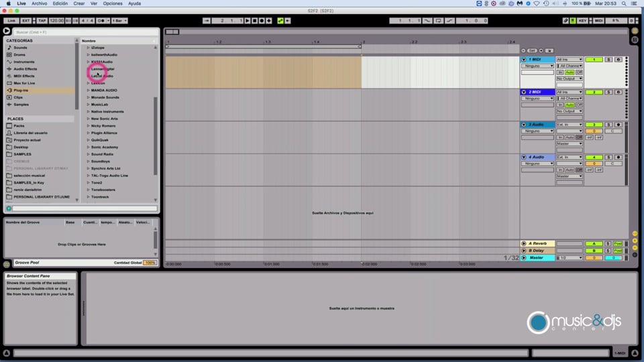Image resolution: width=644 pixels, height=362 pixels.
Task: Fold track 4 Audio with triangle
Action: [x=524, y=157]
